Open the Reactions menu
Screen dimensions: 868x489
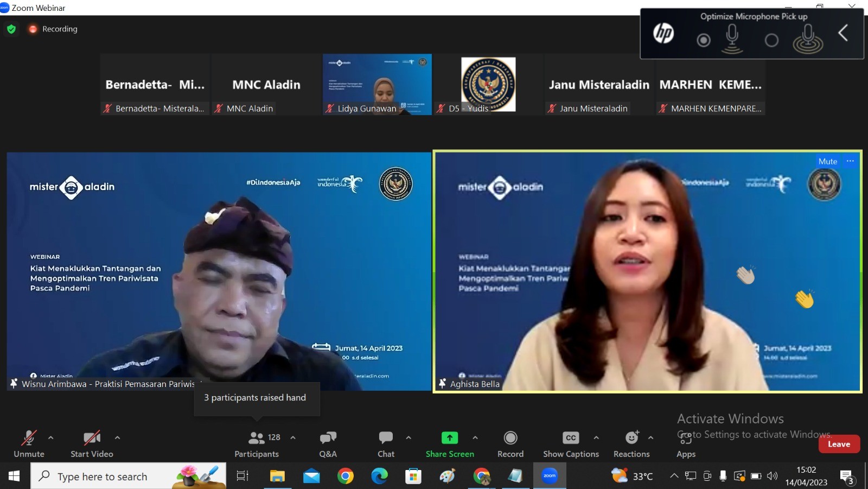631,444
